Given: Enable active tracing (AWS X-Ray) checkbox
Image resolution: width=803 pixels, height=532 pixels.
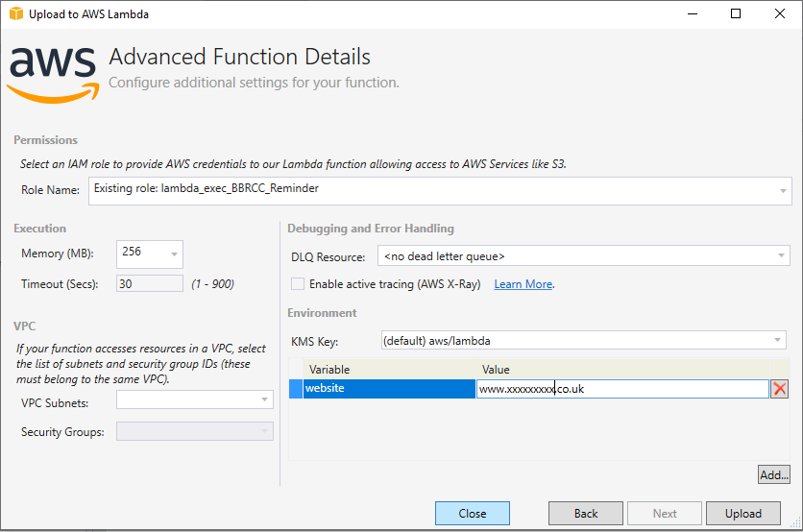Looking at the screenshot, I should pyautogui.click(x=298, y=283).
